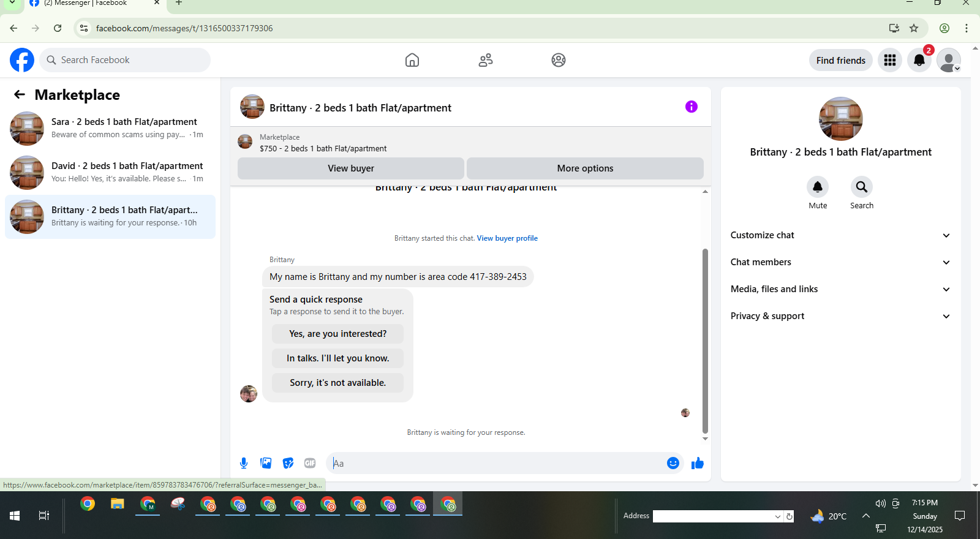Screen dimensions: 980x539
Task: Select Brittany's apartment conversation in list
Action: (110, 217)
